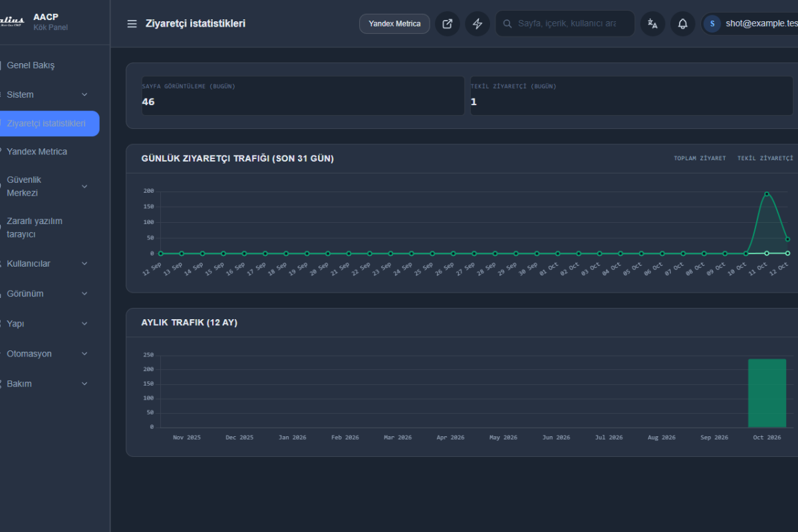Expand the Kullanıcılar sidebar section

coord(50,263)
